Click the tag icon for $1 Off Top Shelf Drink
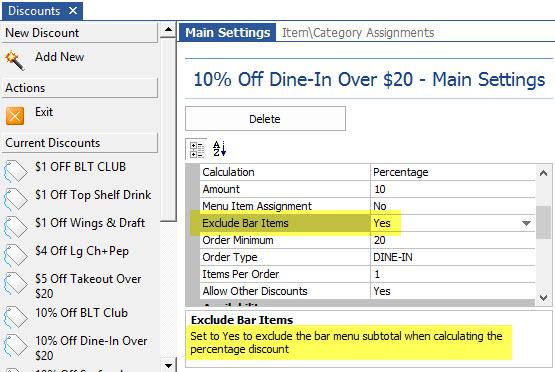Viewport: 555px width, 372px height. pyautogui.click(x=15, y=199)
